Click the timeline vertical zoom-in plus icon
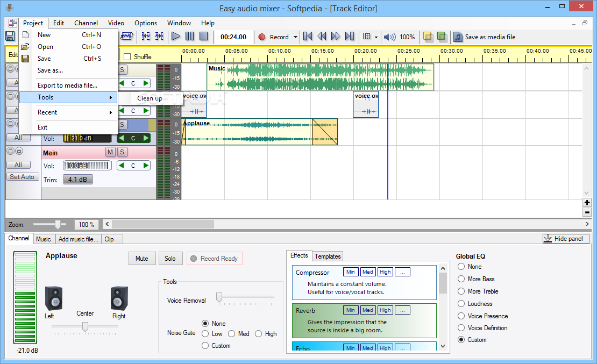This screenshot has height=364, width=597. pyautogui.click(x=587, y=203)
